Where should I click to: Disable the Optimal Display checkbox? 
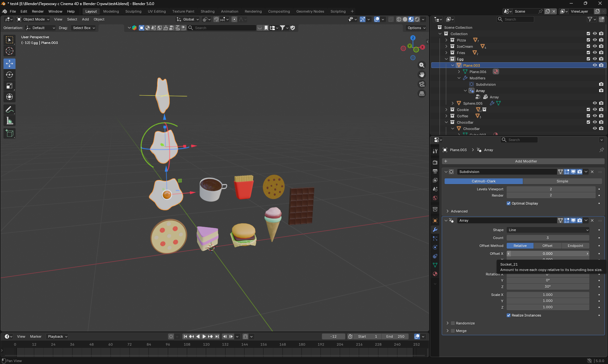coord(509,203)
